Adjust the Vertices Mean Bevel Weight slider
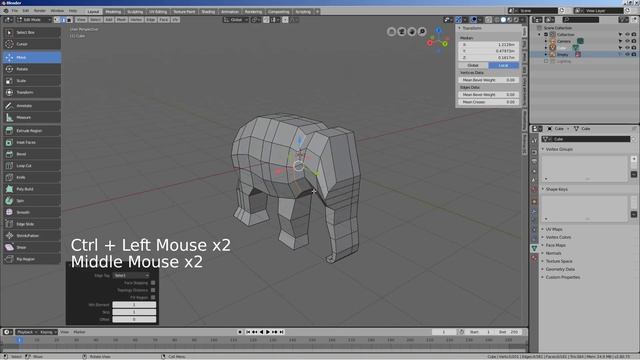This screenshot has width=640, height=360. (489, 80)
